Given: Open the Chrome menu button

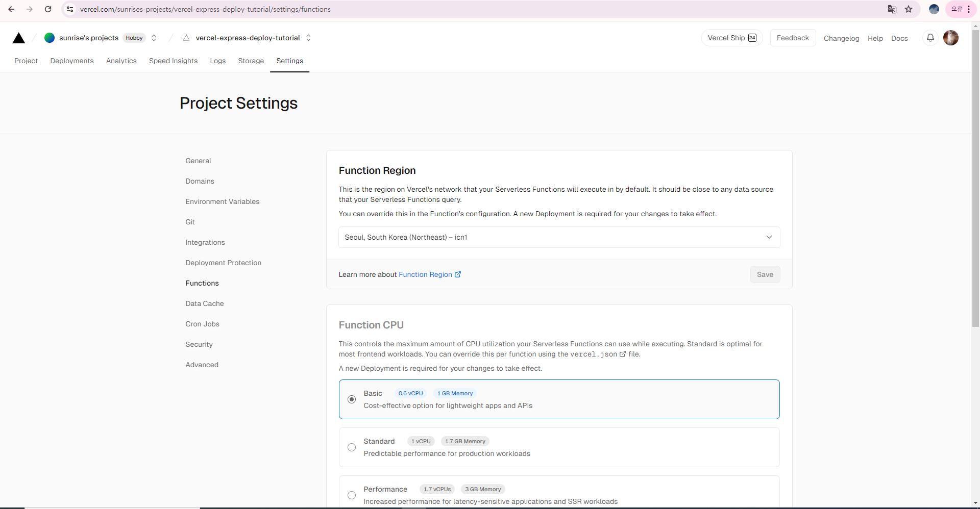Looking at the screenshot, I should pos(969,9).
